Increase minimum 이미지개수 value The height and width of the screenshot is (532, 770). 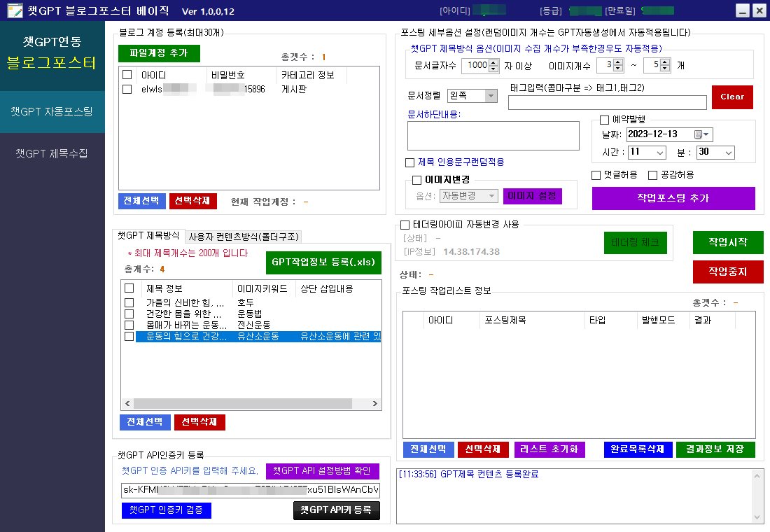[618, 62]
